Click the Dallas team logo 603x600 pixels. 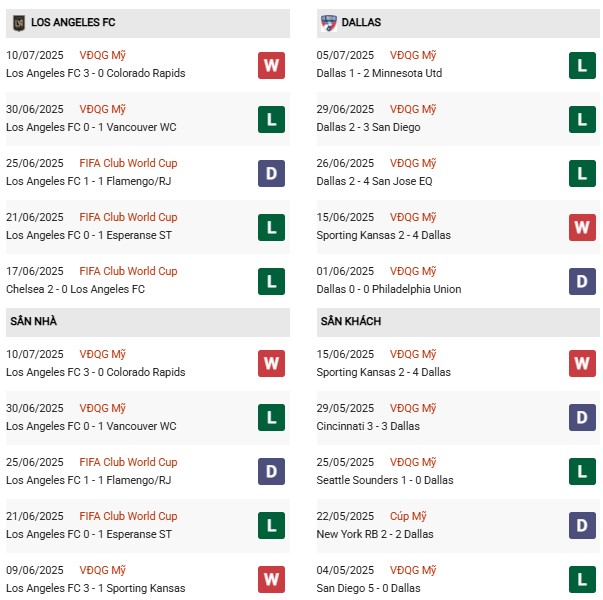[x=329, y=22]
